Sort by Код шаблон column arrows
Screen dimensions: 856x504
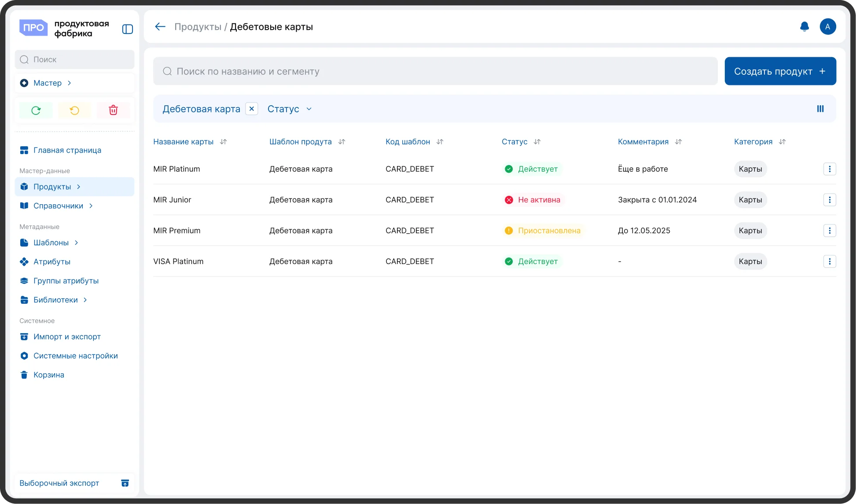tap(440, 142)
